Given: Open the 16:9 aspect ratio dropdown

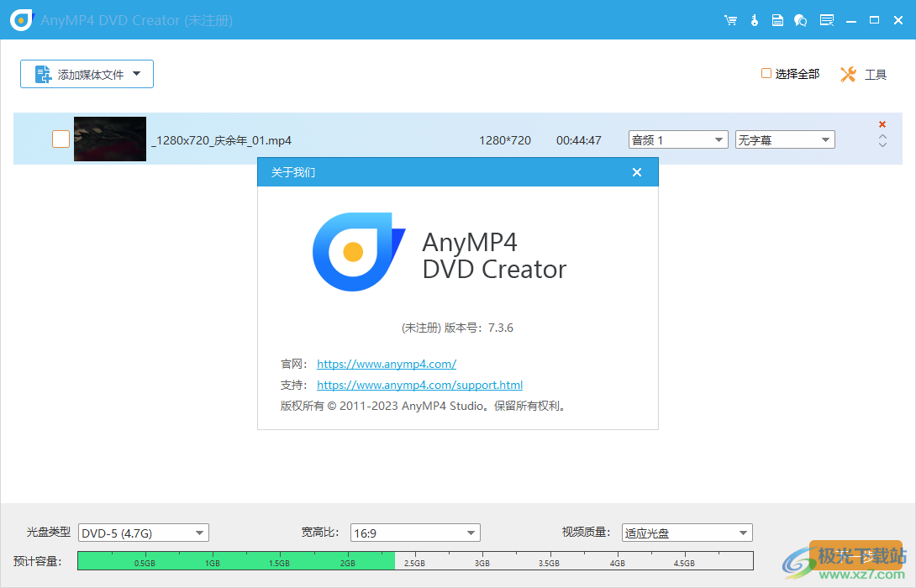Looking at the screenshot, I should point(415,533).
